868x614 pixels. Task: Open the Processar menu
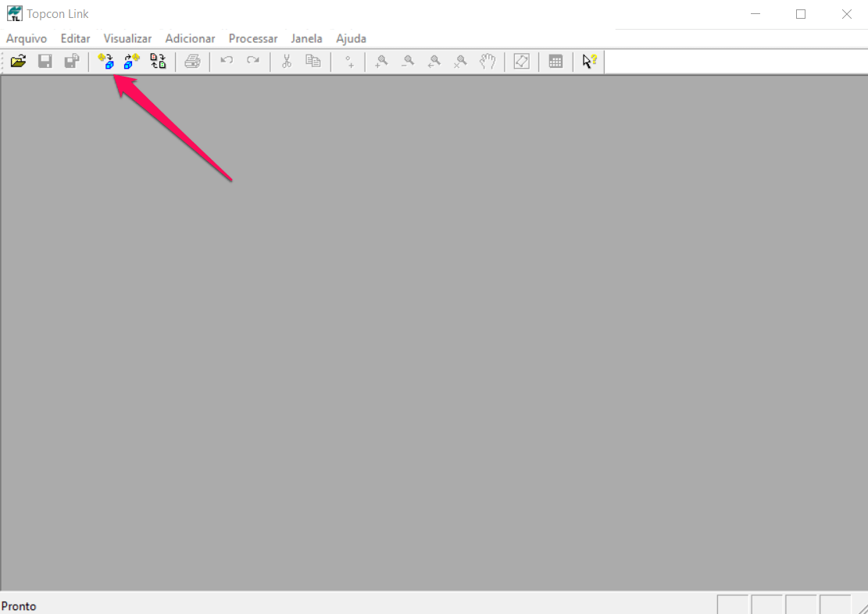(253, 39)
